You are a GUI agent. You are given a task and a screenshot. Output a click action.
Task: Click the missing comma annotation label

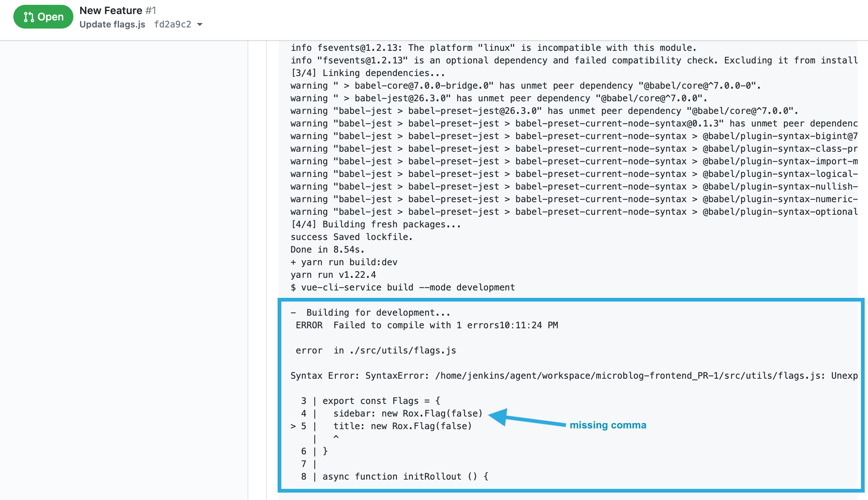(608, 425)
